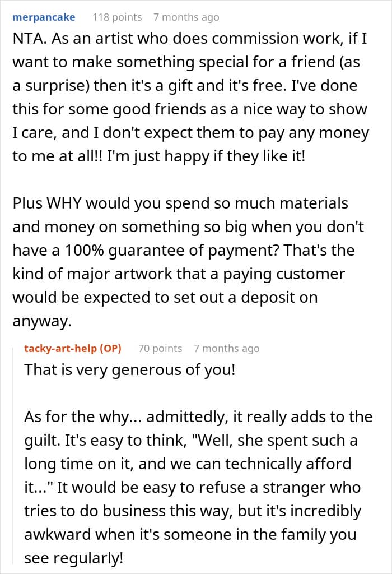Click the paragraph starting with 'NTA. As an artist'

click(x=190, y=98)
